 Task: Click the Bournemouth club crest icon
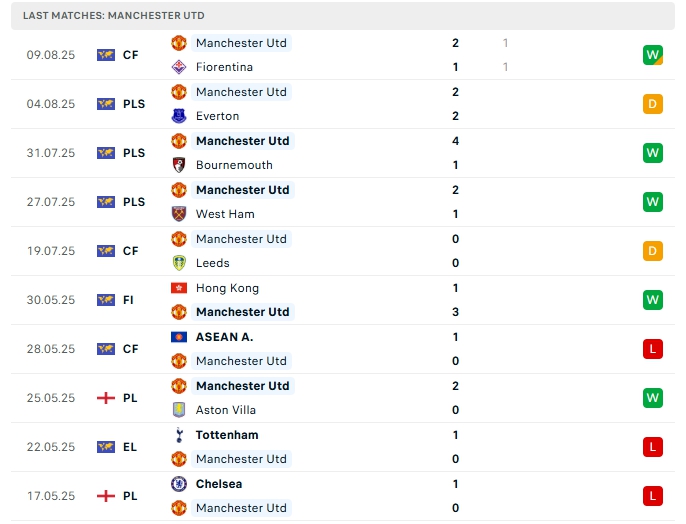coord(179,165)
